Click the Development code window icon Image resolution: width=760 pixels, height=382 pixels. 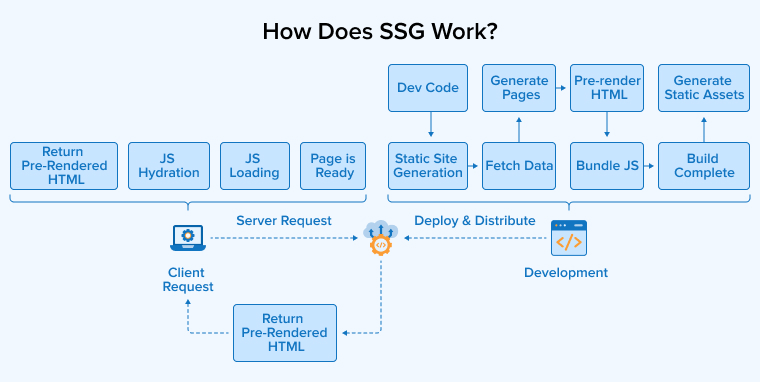pos(569,238)
